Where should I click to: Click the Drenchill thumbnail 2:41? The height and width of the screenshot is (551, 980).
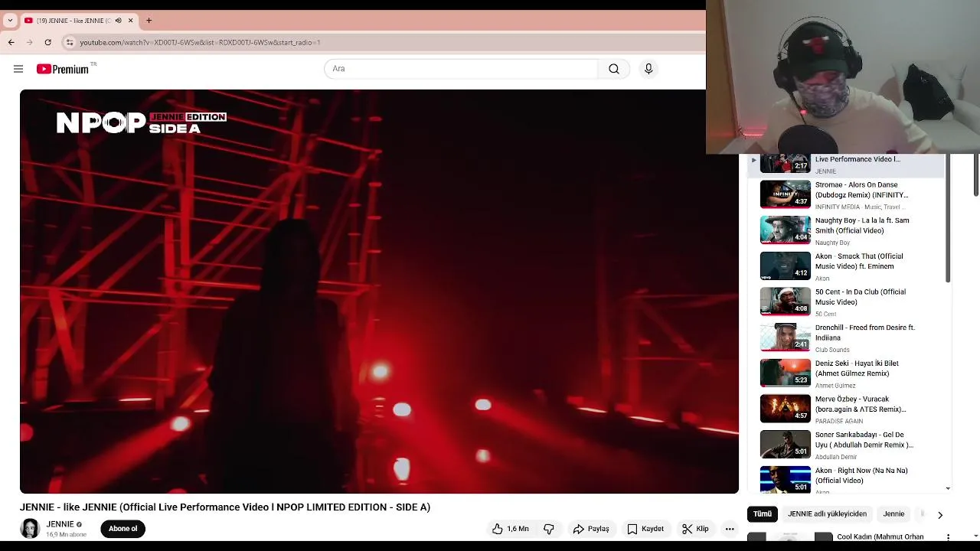pyautogui.click(x=785, y=337)
